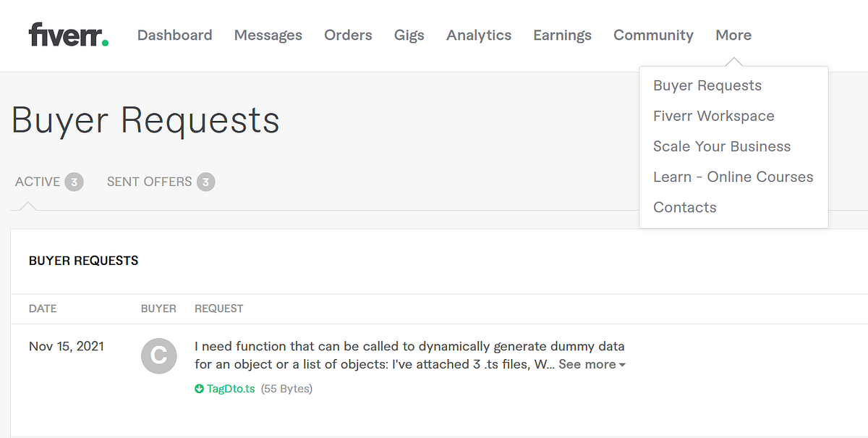Select Buyer Requests in More dropdown
This screenshot has height=438, width=868.
(x=707, y=85)
